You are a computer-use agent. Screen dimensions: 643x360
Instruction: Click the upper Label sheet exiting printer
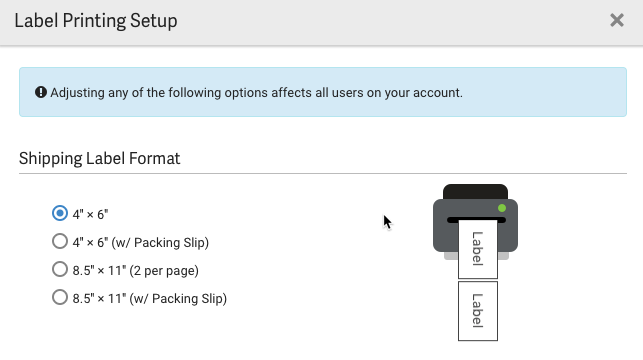(478, 249)
